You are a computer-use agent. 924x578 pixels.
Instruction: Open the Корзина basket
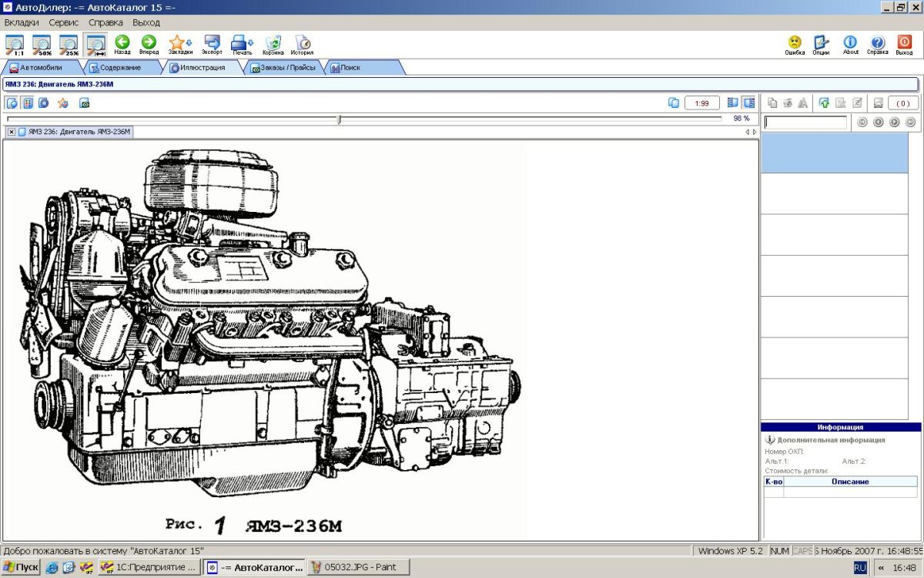pyautogui.click(x=273, y=45)
